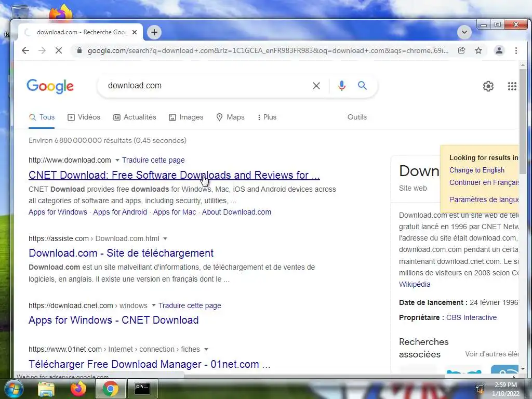The width and height of the screenshot is (532, 399).
Task: Click the vertical scrollbar up arrow
Action: [x=523, y=64]
